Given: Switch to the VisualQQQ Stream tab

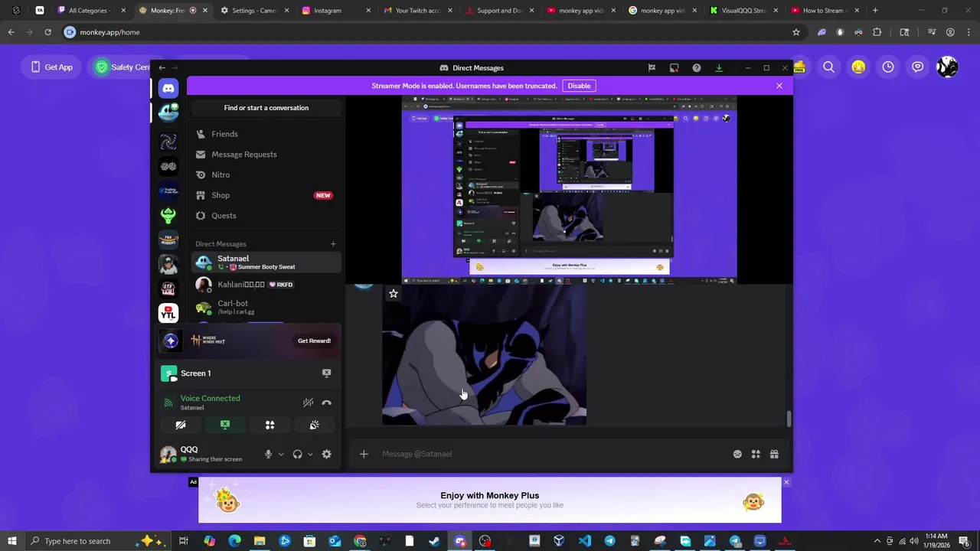Looking at the screenshot, I should pyautogui.click(x=743, y=11).
